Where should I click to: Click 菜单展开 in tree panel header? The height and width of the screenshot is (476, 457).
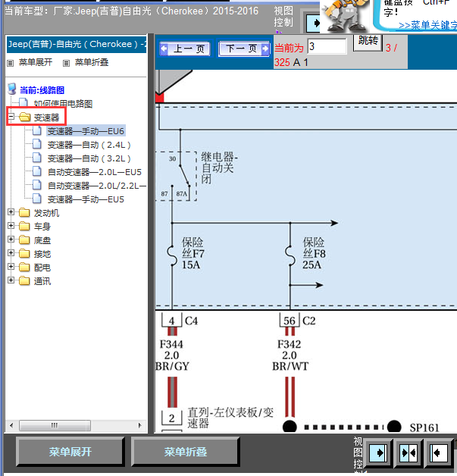(36, 63)
